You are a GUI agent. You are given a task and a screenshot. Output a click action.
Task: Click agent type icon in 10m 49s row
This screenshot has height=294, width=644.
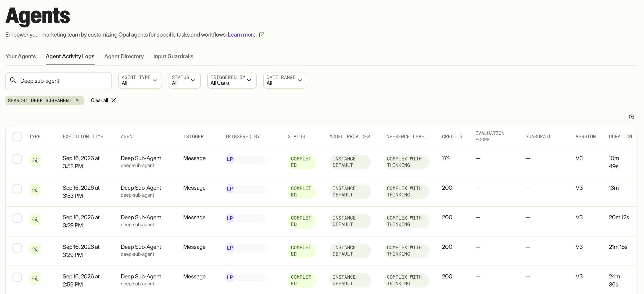coord(35,160)
